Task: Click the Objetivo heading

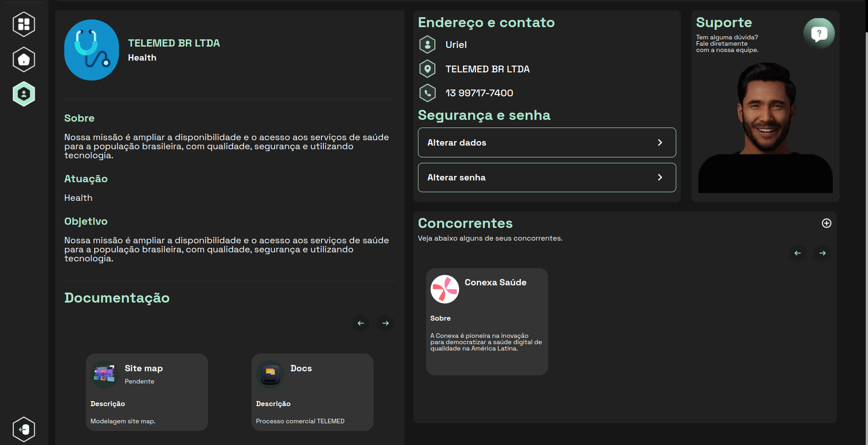Action: 86,221
